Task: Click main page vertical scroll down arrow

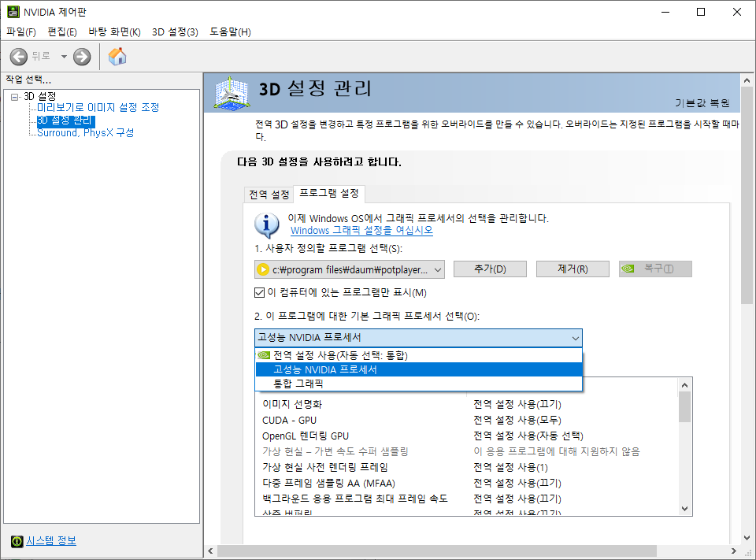Action: coord(747,538)
